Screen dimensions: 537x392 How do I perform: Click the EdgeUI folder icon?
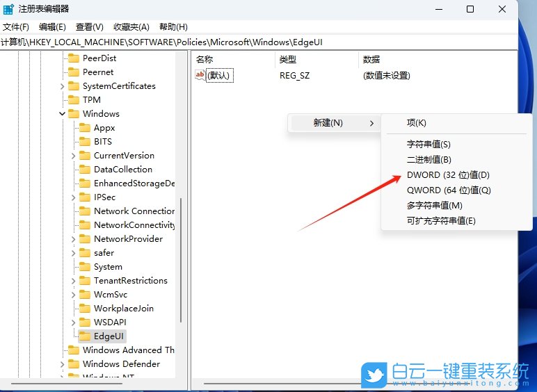coord(85,336)
